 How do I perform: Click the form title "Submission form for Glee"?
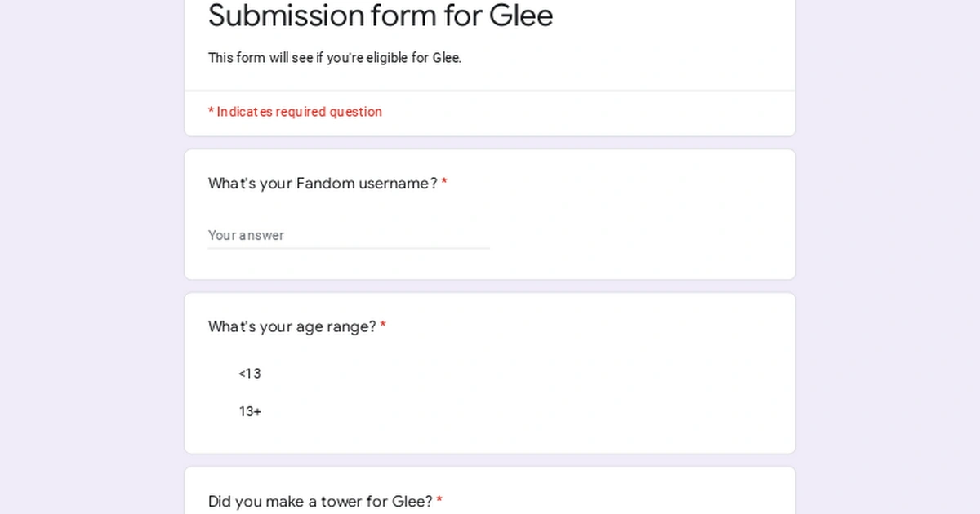coord(381,16)
